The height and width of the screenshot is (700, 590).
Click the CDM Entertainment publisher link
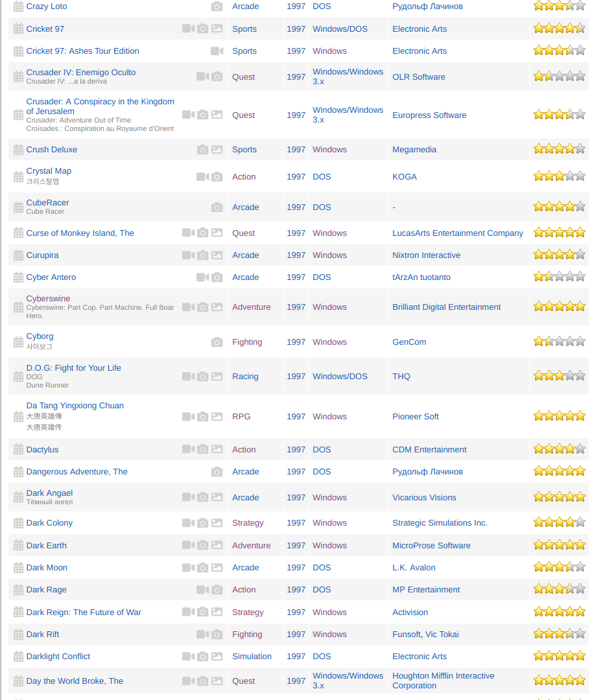click(430, 450)
